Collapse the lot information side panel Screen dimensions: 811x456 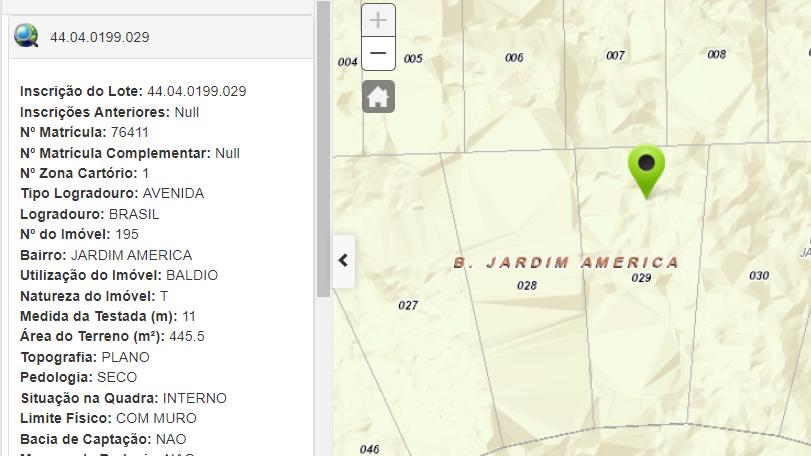point(343,260)
